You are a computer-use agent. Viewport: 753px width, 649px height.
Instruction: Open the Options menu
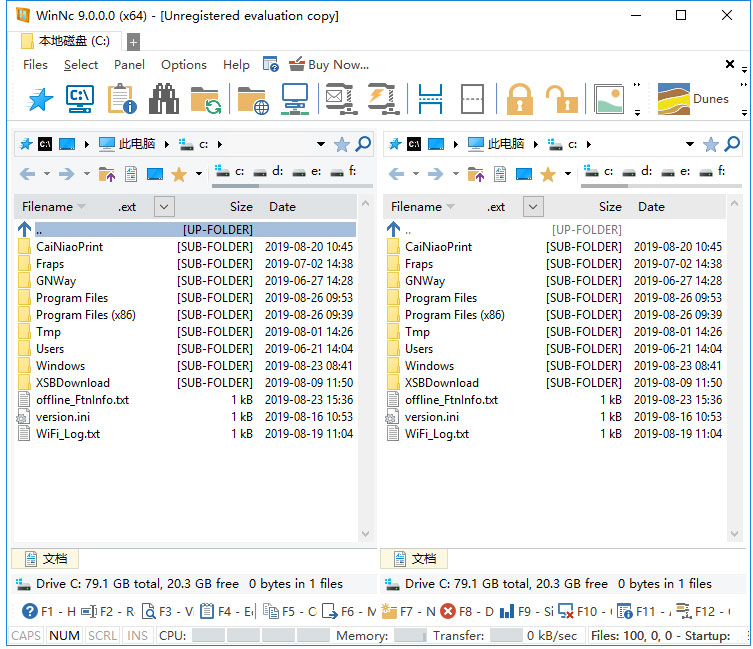pos(184,65)
